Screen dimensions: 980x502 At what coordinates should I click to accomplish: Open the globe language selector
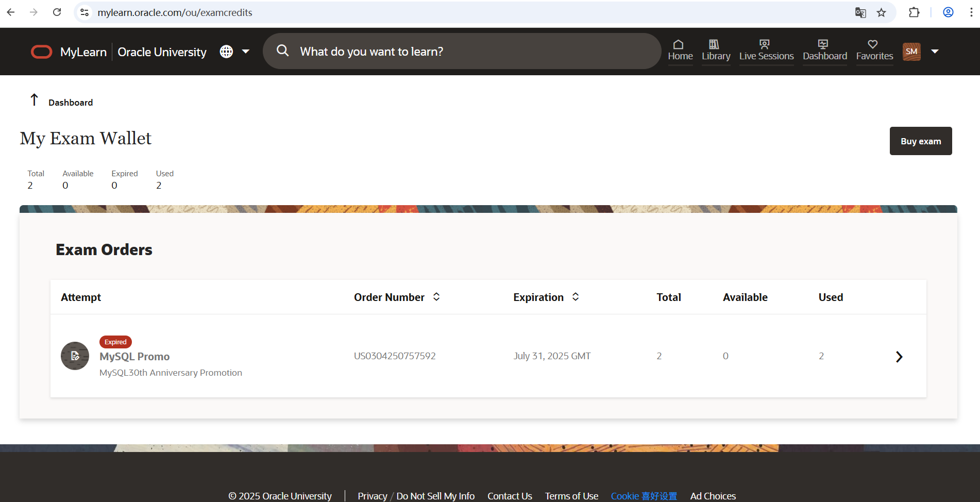(x=226, y=52)
